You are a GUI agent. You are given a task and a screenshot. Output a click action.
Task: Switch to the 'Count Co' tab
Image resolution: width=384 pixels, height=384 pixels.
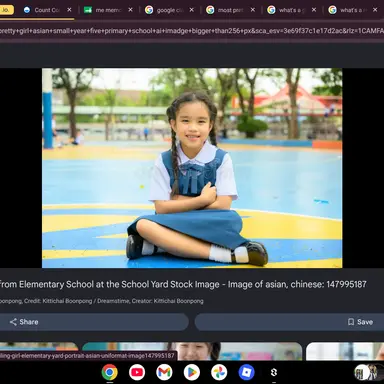pyautogui.click(x=47, y=10)
